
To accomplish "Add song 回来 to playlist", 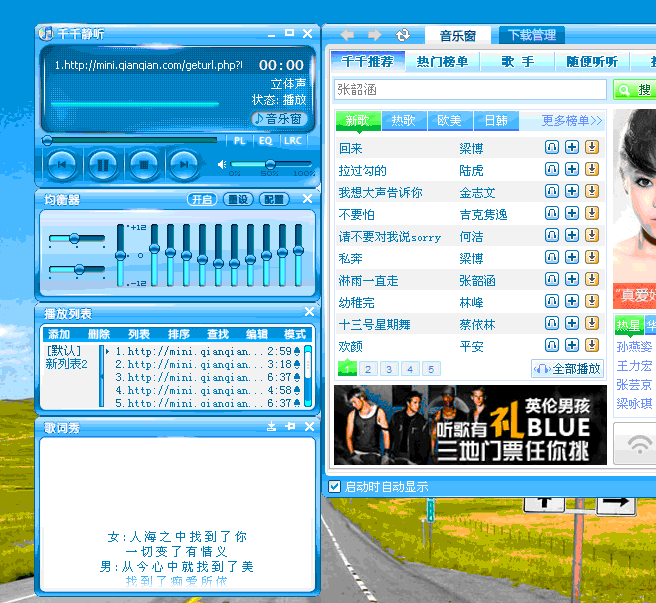I will point(571,147).
